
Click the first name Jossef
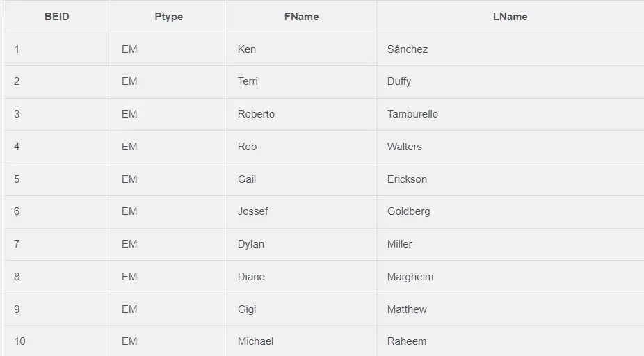pyautogui.click(x=253, y=211)
